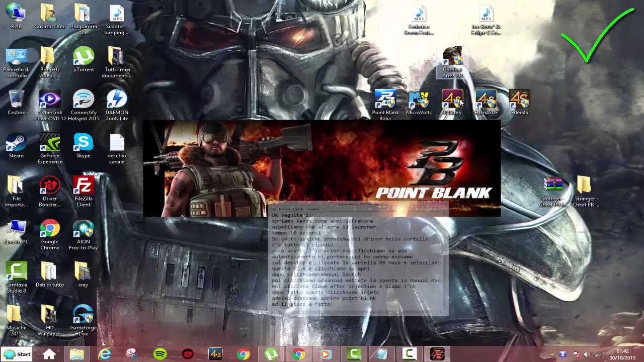Open the Programmi Acer folder
The height and width of the screenshot is (362, 644).
coord(83,19)
